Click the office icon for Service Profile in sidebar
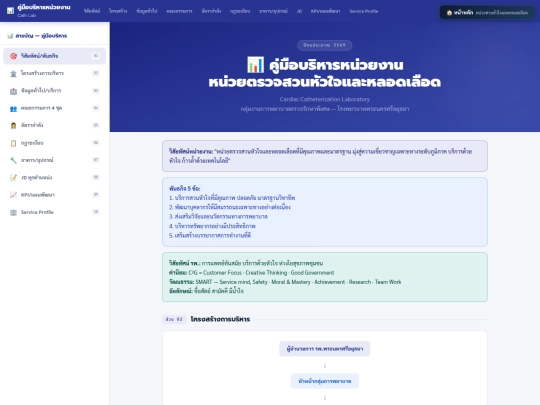Image resolution: width=540 pixels, height=405 pixels. [x=13, y=212]
